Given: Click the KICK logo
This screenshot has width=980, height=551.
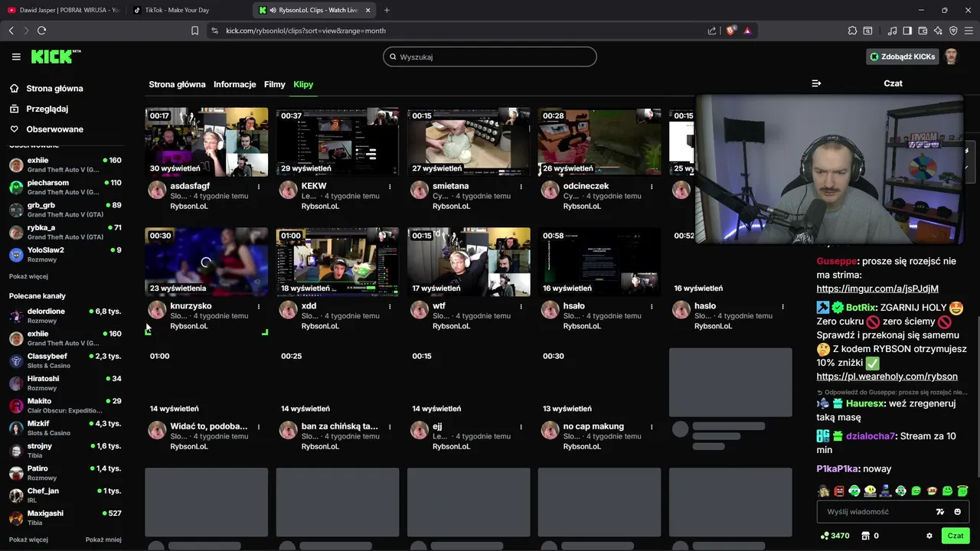Looking at the screenshot, I should coord(55,57).
